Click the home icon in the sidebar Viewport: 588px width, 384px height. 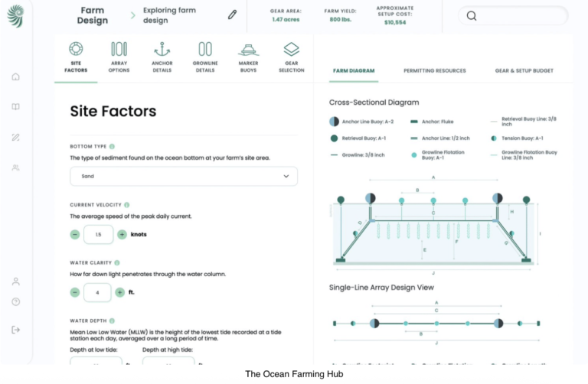point(16,76)
